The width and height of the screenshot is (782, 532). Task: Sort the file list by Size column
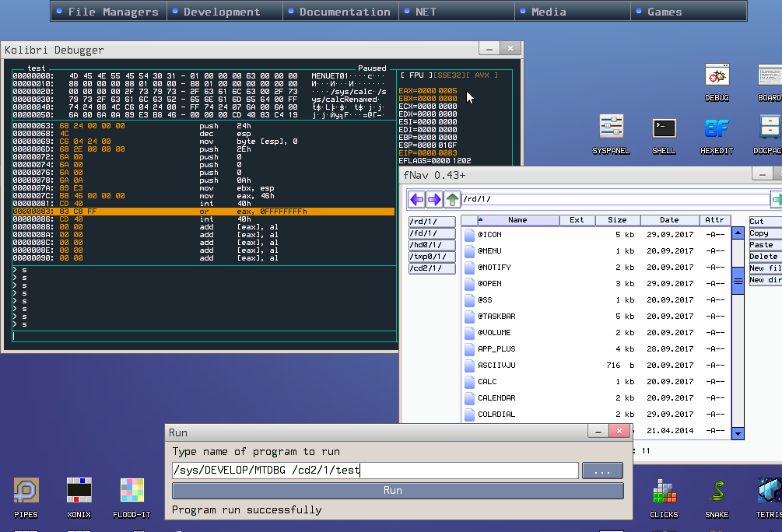click(x=617, y=220)
